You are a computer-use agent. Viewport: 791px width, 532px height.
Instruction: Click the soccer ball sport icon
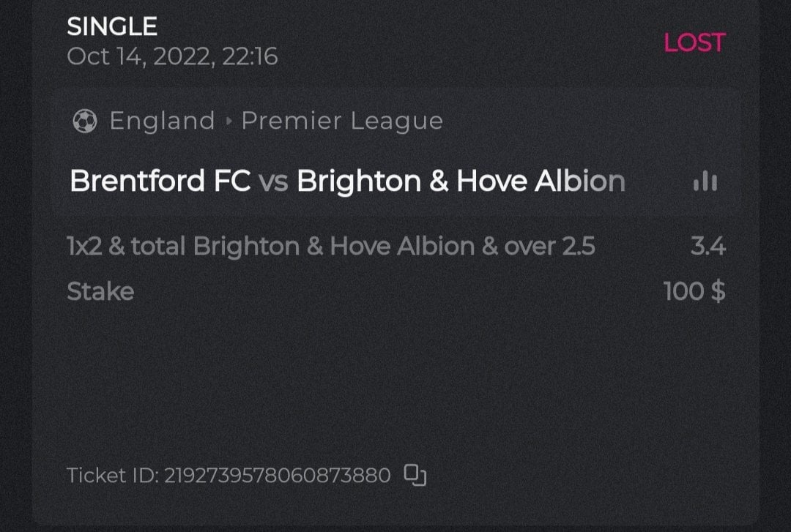pyautogui.click(x=85, y=121)
